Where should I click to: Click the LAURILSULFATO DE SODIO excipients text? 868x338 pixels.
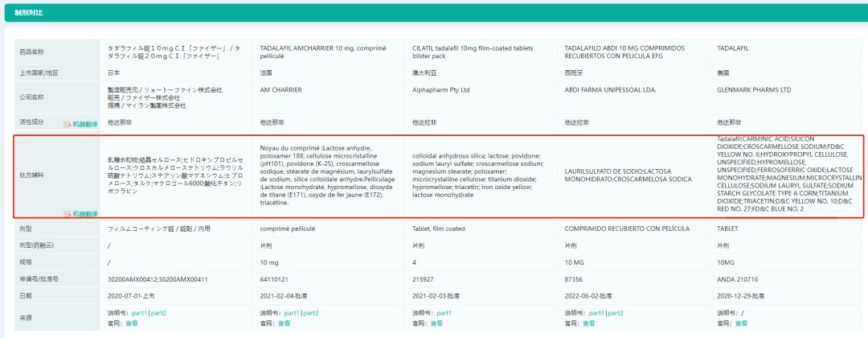[628, 175]
